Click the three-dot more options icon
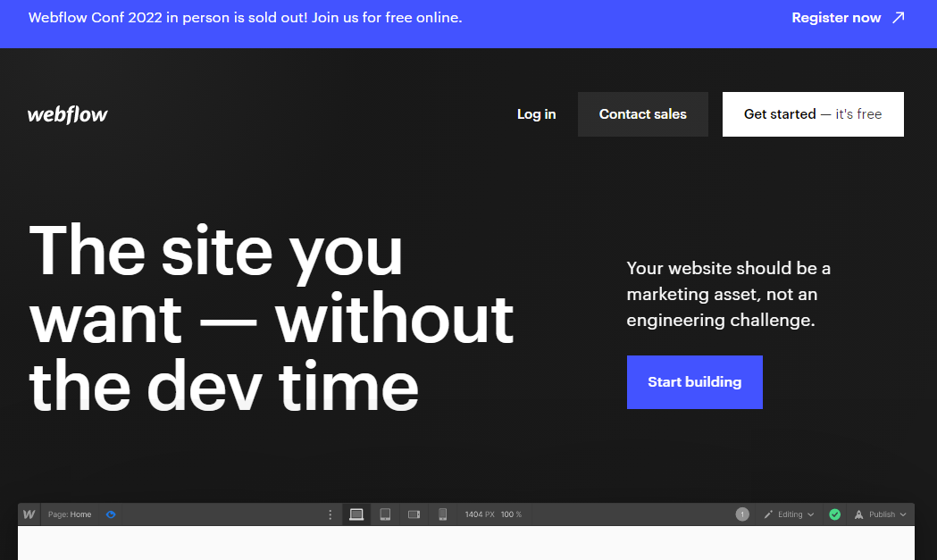Viewport: 937px width, 560px height. [330, 514]
